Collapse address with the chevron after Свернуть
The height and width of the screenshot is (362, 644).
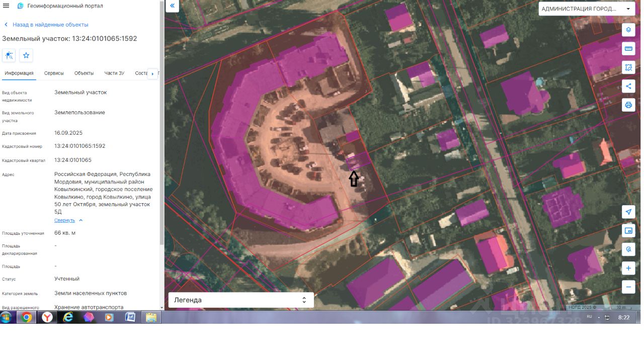click(80, 221)
